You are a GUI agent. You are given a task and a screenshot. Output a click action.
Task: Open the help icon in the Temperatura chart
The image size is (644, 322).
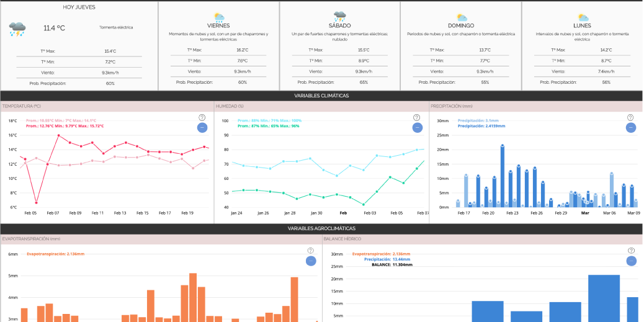click(x=202, y=117)
